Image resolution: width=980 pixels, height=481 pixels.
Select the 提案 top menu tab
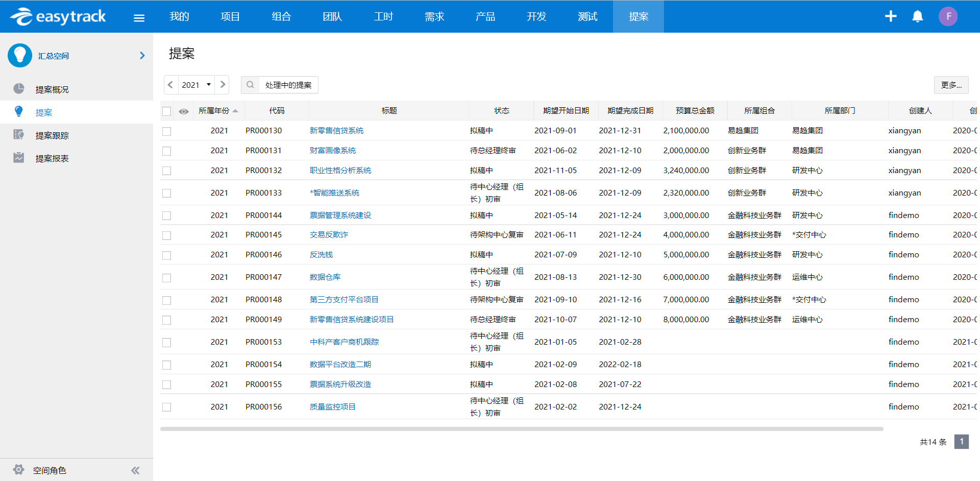[x=639, y=16]
